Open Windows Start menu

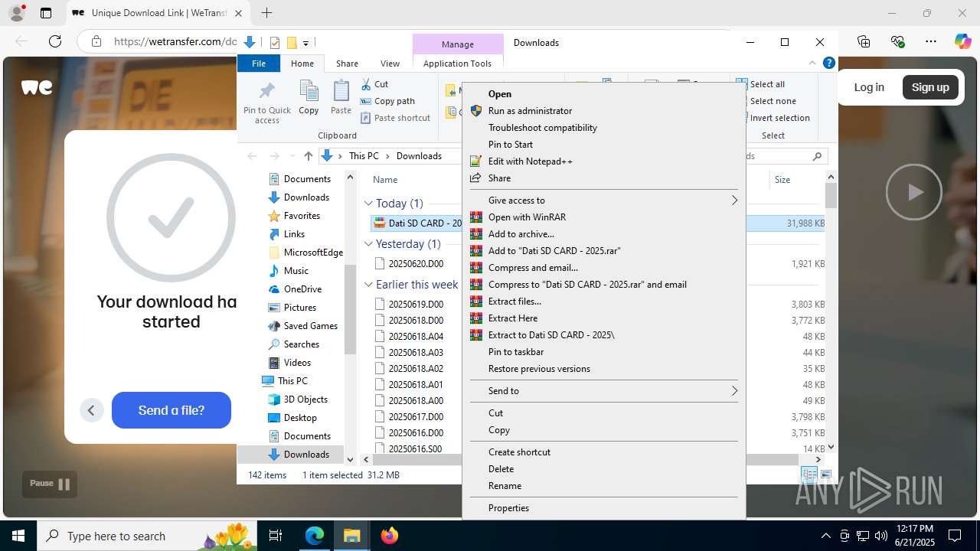(18, 536)
